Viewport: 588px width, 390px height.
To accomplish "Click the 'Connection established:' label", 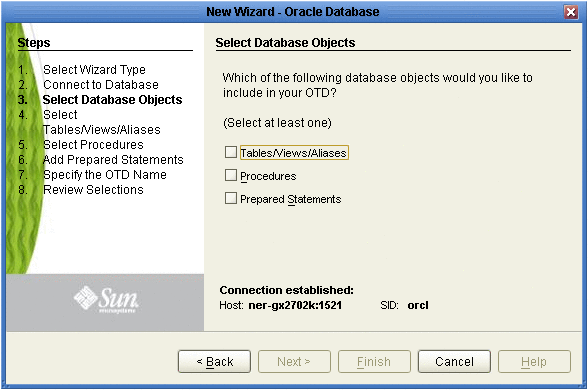I will pyautogui.click(x=286, y=290).
